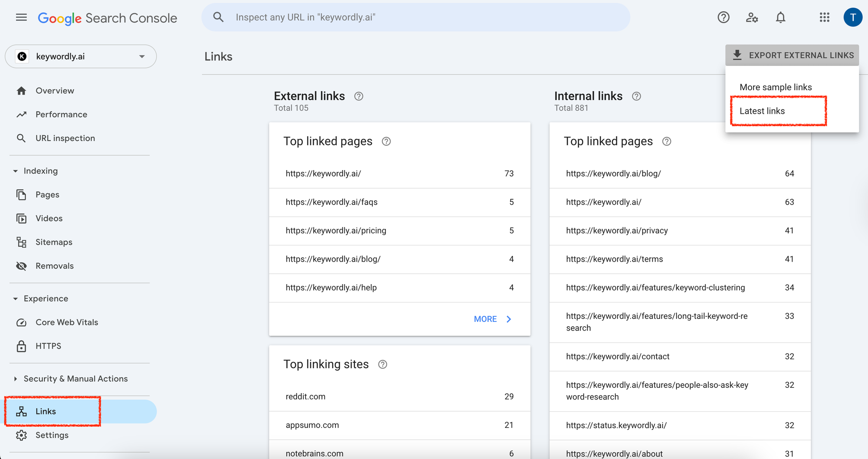Image resolution: width=868 pixels, height=459 pixels.
Task: Open account avatar T
Action: (853, 17)
